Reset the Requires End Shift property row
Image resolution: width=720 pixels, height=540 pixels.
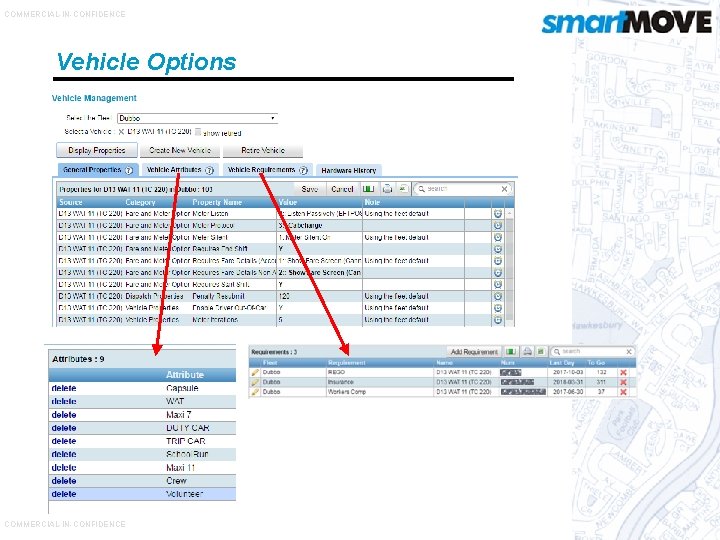pyautogui.click(x=498, y=249)
